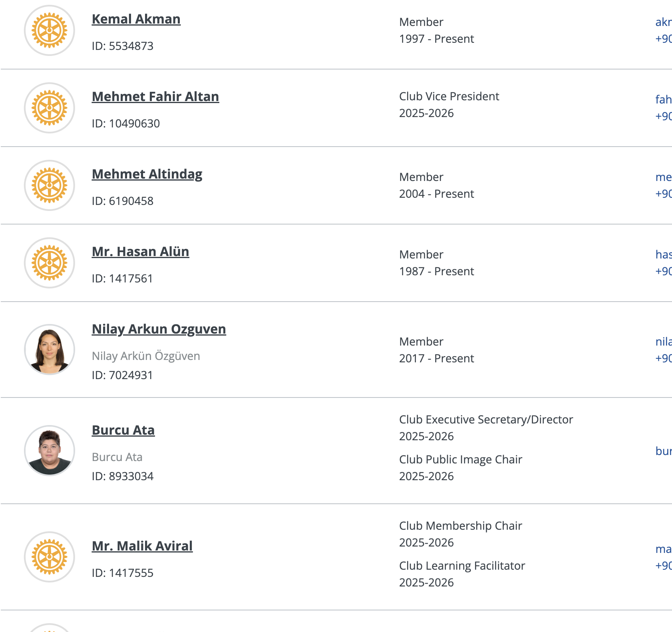Open Nilay Arkun Ozguven's profile photo
This screenshot has height=632, width=672.
50,350
